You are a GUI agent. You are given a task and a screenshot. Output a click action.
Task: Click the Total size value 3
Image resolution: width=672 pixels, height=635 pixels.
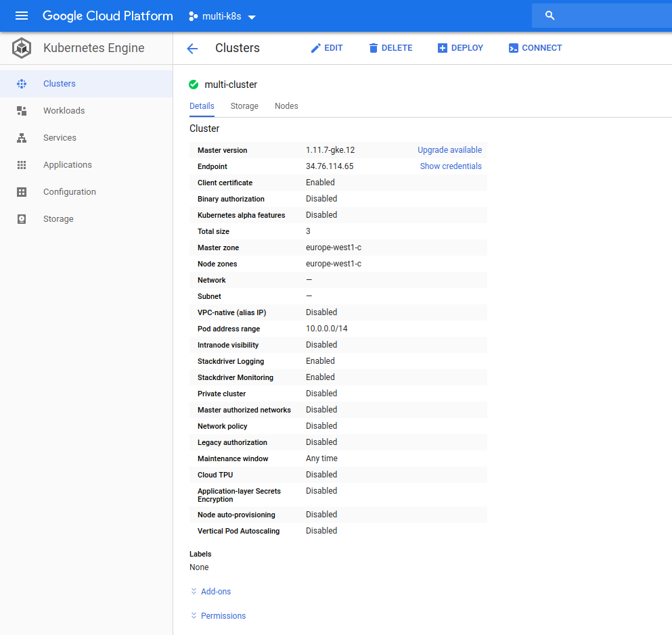pos(308,231)
